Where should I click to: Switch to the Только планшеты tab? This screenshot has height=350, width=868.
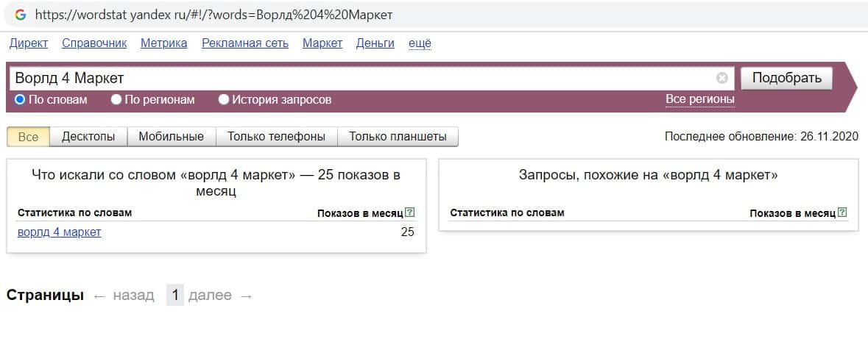click(398, 137)
